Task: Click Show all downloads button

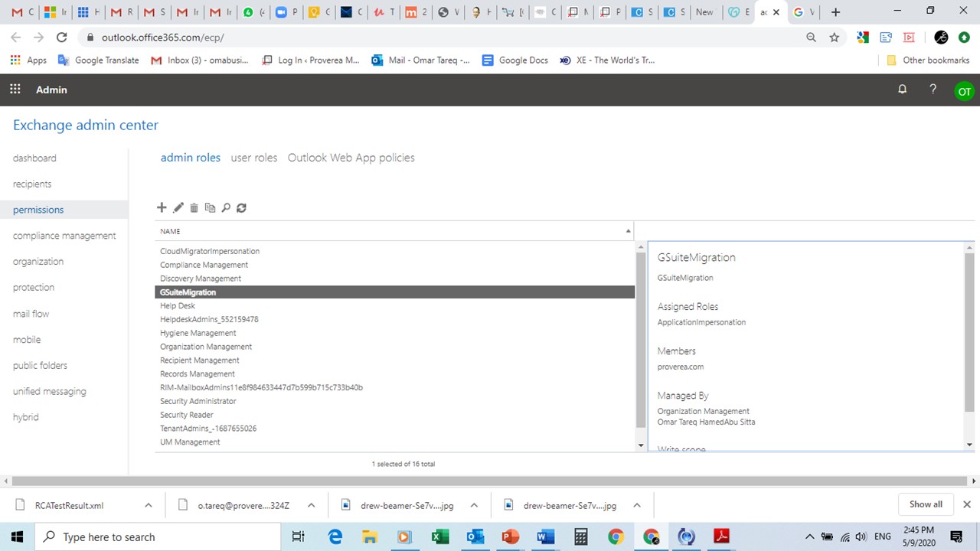Action: (926, 504)
